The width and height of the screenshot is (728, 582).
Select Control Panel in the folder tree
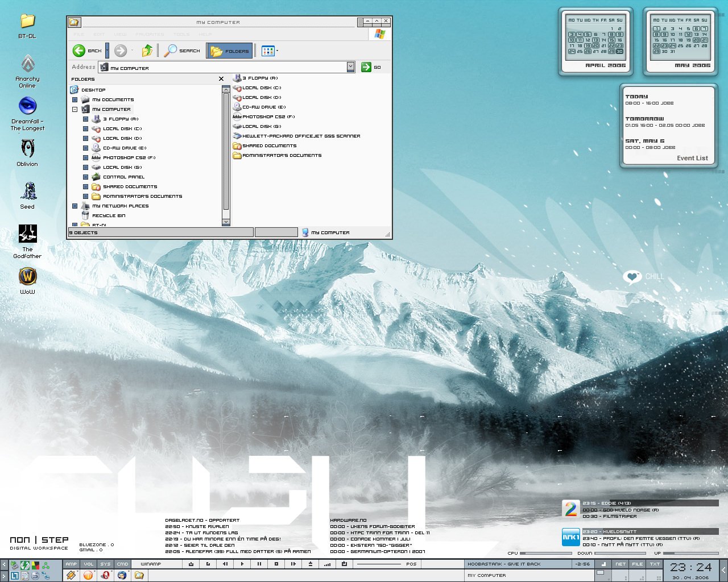click(123, 177)
